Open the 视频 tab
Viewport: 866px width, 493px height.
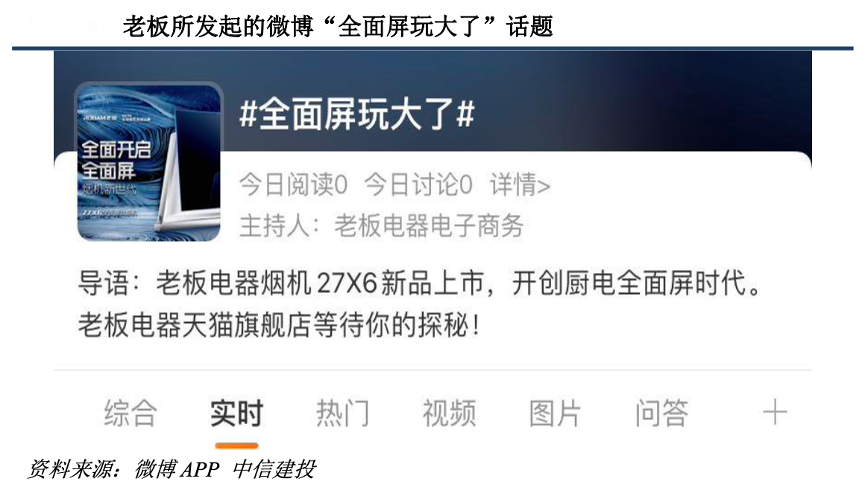(449, 413)
